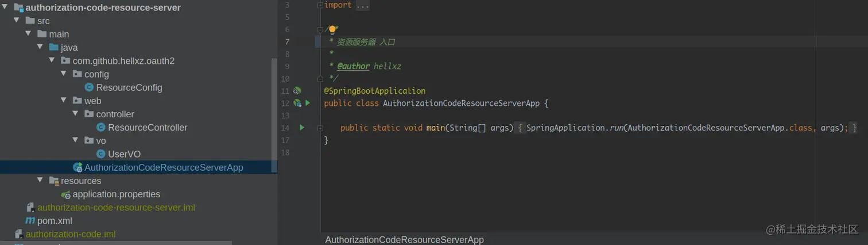This screenshot has height=245, width=868.
Task: Select application.properties in the tree
Action: (x=117, y=194)
